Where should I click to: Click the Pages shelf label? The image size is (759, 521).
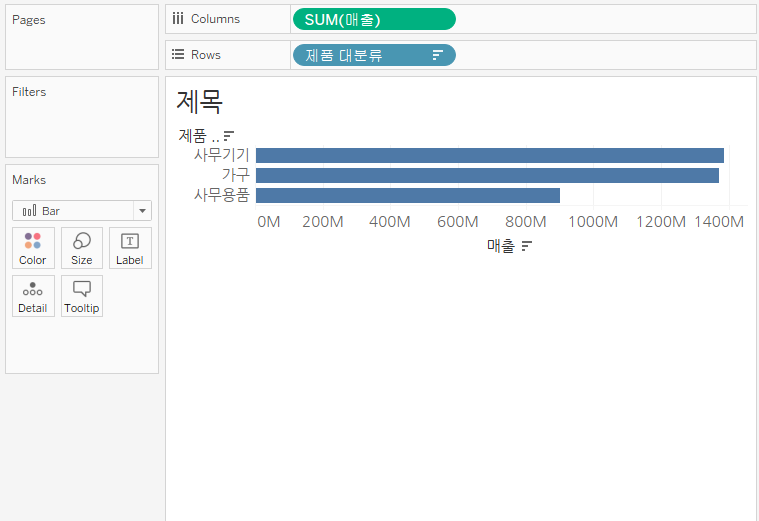pos(29,20)
